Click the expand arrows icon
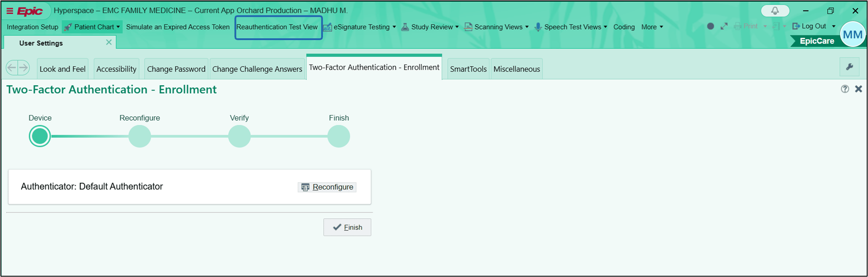This screenshot has width=868, height=277. pyautogui.click(x=724, y=26)
